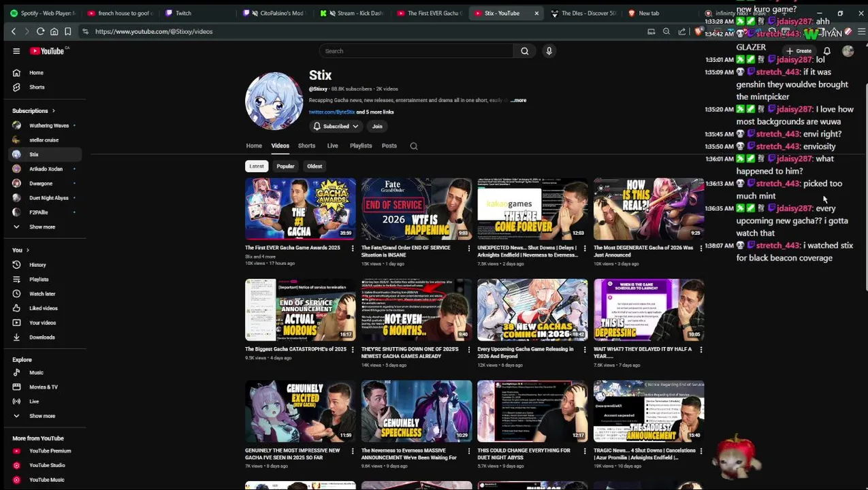
Task: Play First EVER Gacha Game Awards thumbnail
Action: 300,209
